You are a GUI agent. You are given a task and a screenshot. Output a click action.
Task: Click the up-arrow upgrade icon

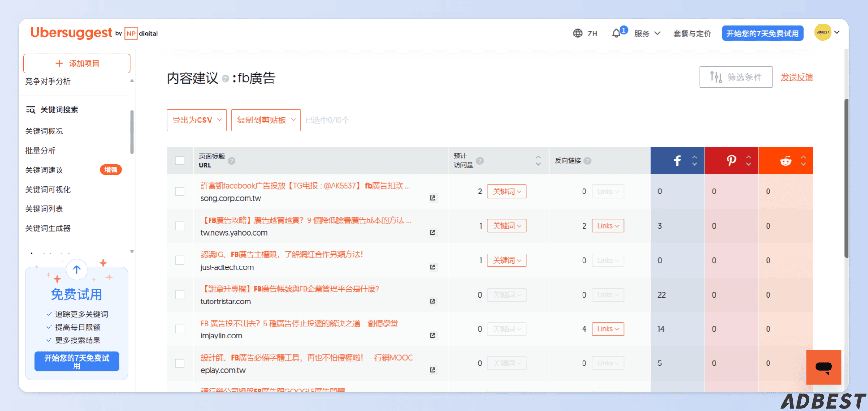click(77, 269)
